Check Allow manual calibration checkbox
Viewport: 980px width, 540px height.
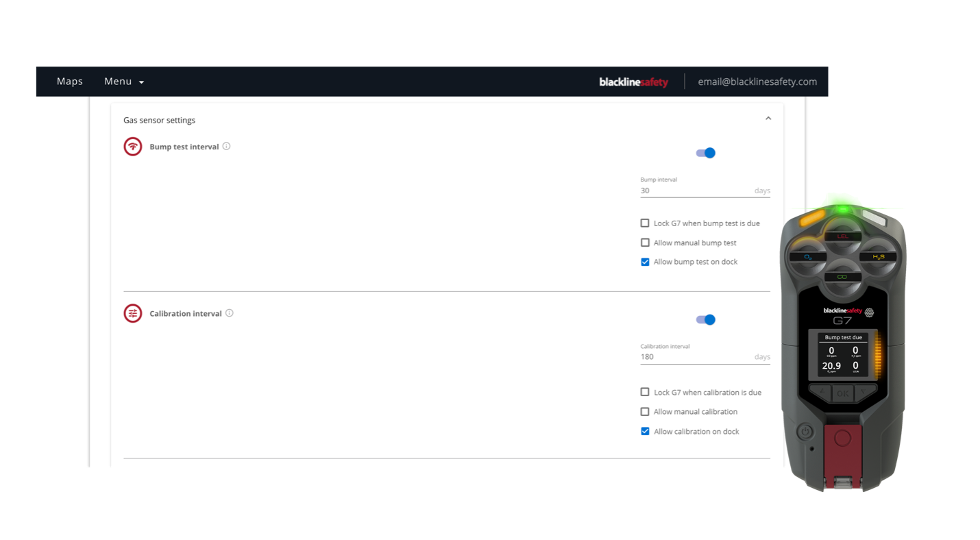645,412
